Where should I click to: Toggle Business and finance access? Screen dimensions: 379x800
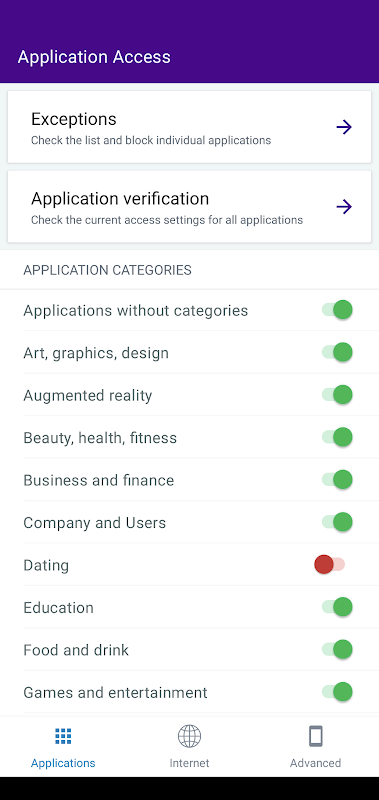coord(337,480)
